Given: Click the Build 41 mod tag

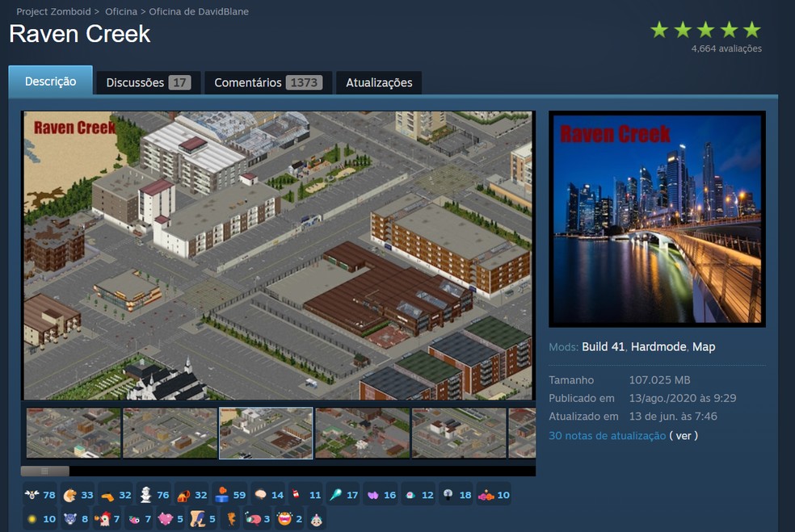Looking at the screenshot, I should click(603, 346).
